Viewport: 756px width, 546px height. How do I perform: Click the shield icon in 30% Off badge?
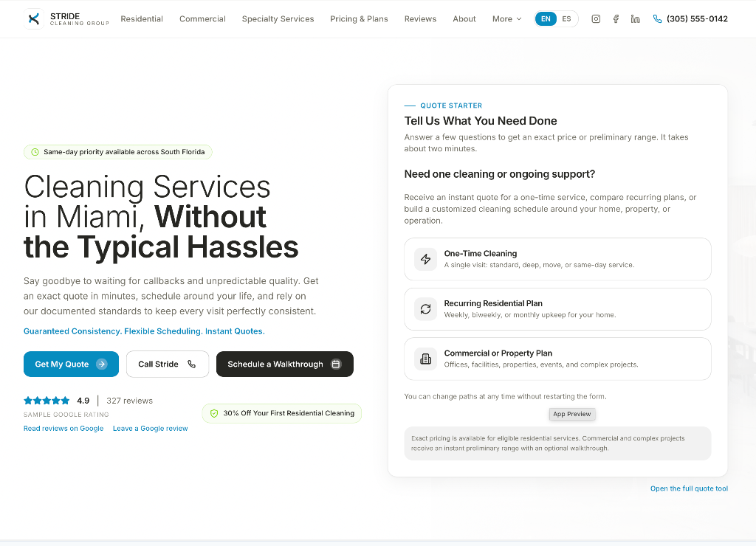tap(214, 413)
